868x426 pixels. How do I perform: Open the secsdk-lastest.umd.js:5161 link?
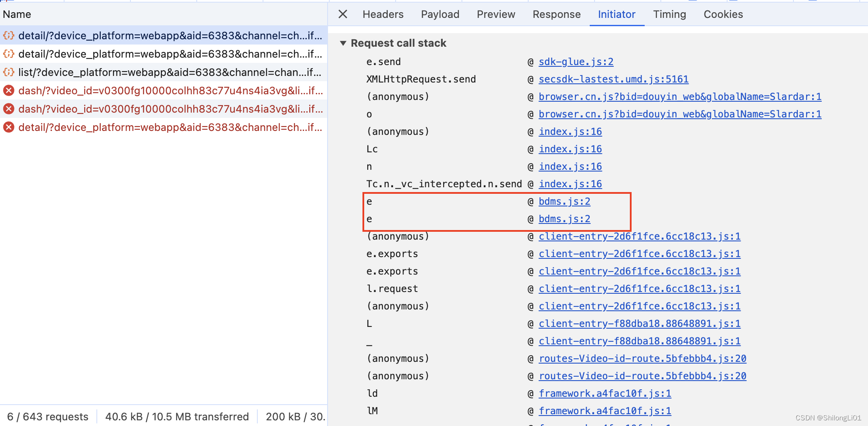click(613, 79)
